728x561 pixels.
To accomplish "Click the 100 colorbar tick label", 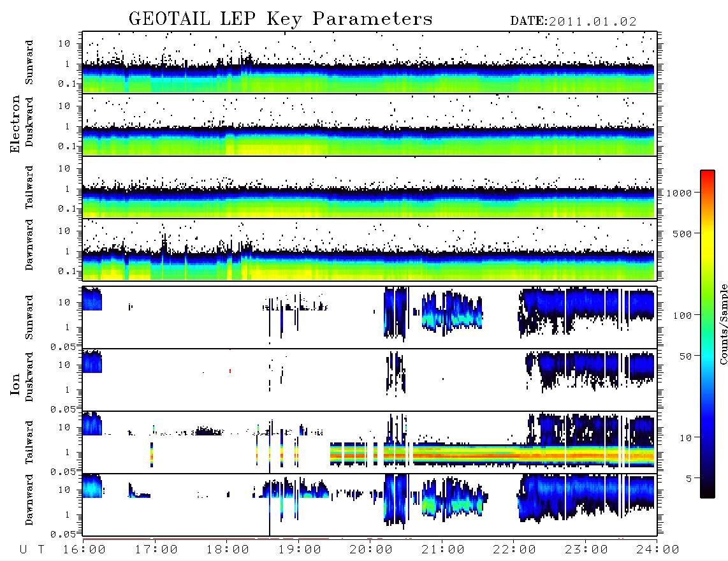I will pyautogui.click(x=682, y=316).
